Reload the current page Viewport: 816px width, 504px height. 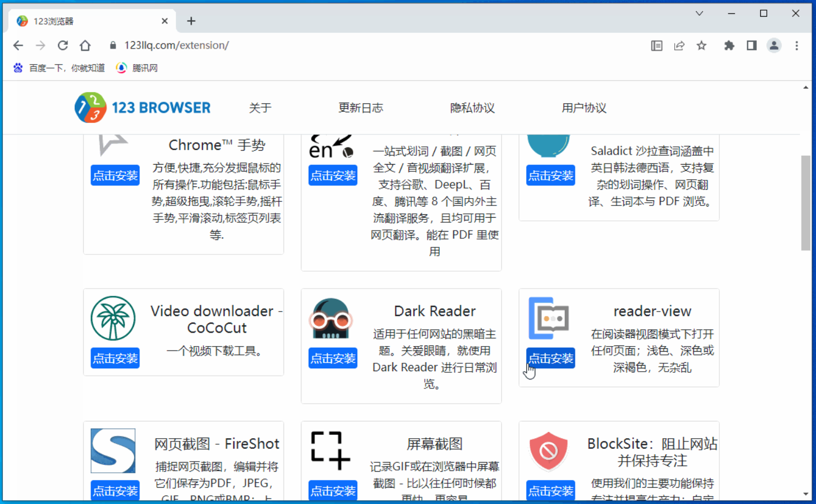[x=63, y=45]
